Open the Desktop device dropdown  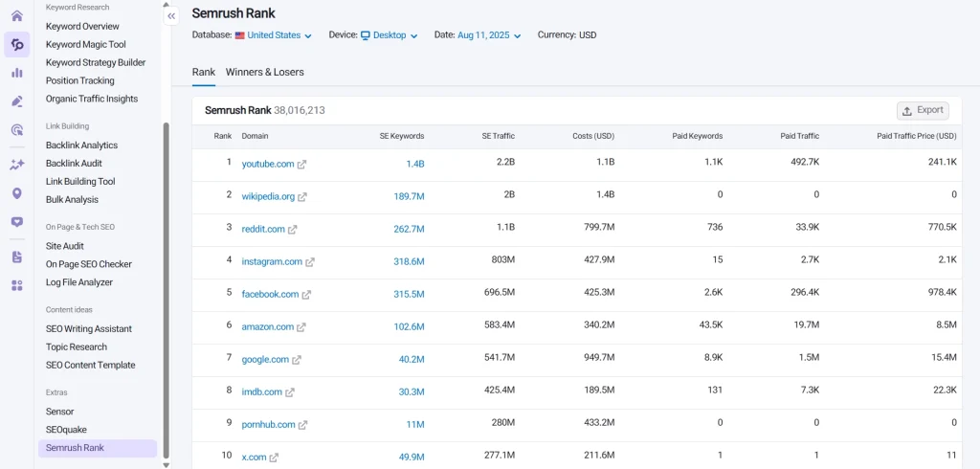(x=389, y=35)
